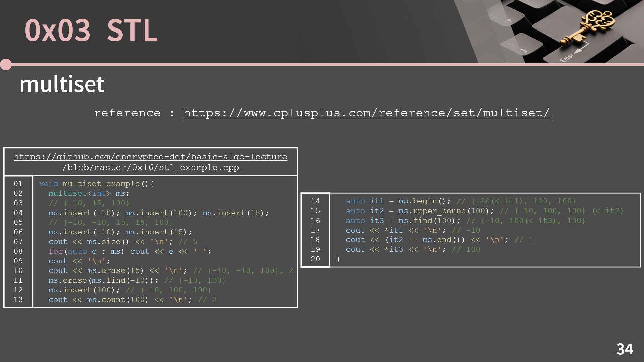This screenshot has height=362, width=644.
Task: Click the for(auto e : ms) line
Action: click(x=130, y=251)
